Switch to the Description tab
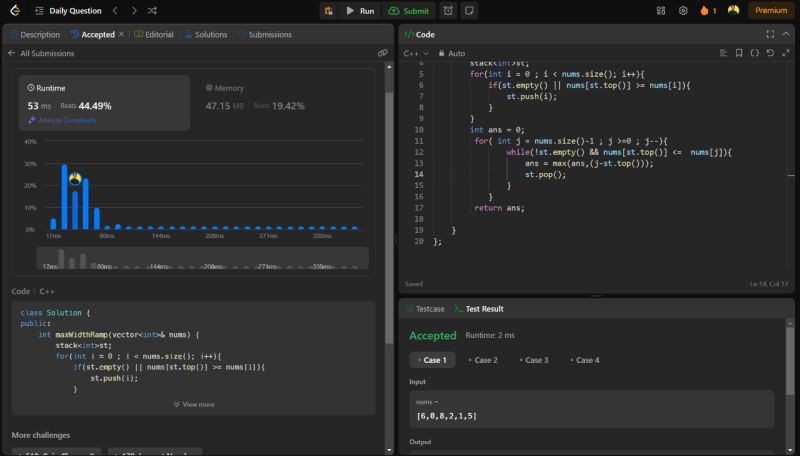The image size is (800, 456). 35,35
